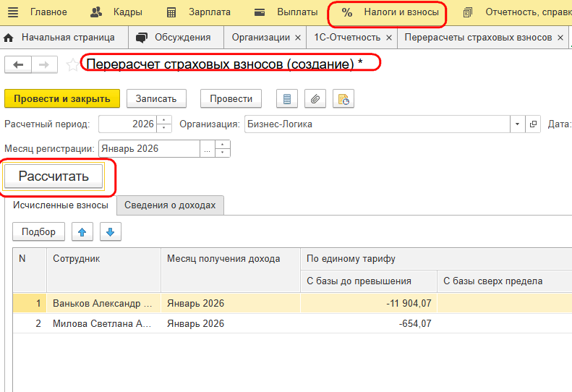Go forward with the right arrow button
Viewport: 572px width, 392px height.
[44, 64]
